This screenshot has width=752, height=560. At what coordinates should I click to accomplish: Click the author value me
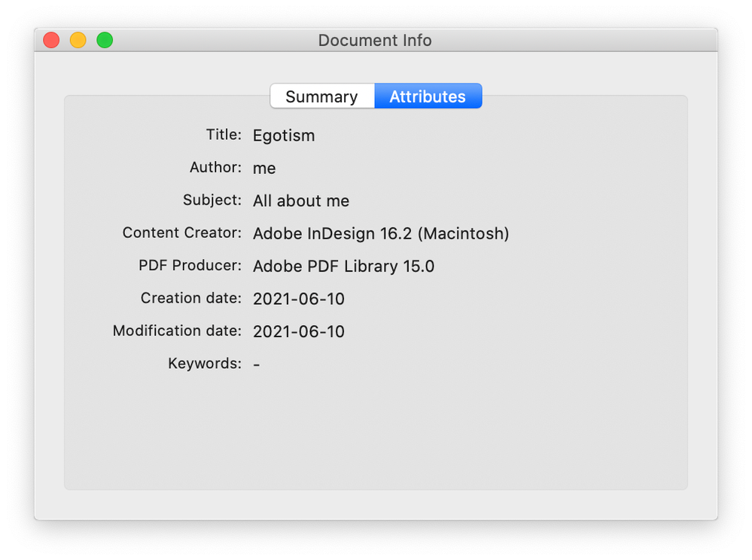coord(264,169)
